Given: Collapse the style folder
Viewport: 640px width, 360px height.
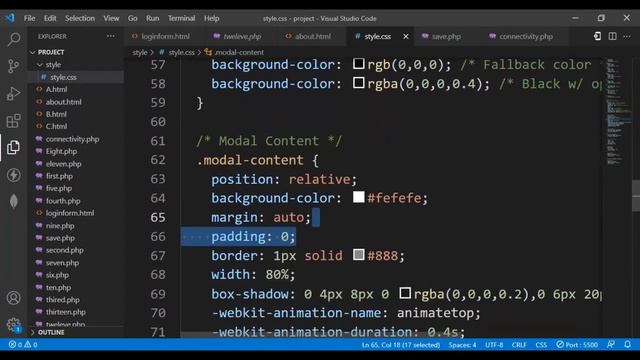Looking at the screenshot, I should pos(50,64).
